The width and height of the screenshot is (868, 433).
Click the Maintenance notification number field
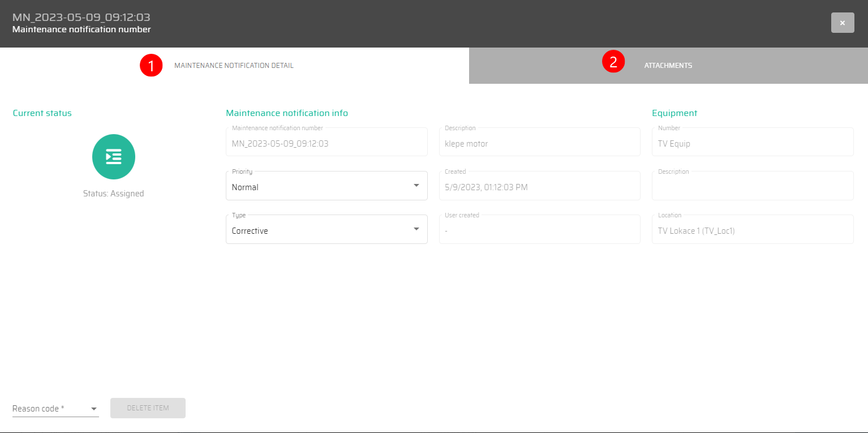click(326, 144)
